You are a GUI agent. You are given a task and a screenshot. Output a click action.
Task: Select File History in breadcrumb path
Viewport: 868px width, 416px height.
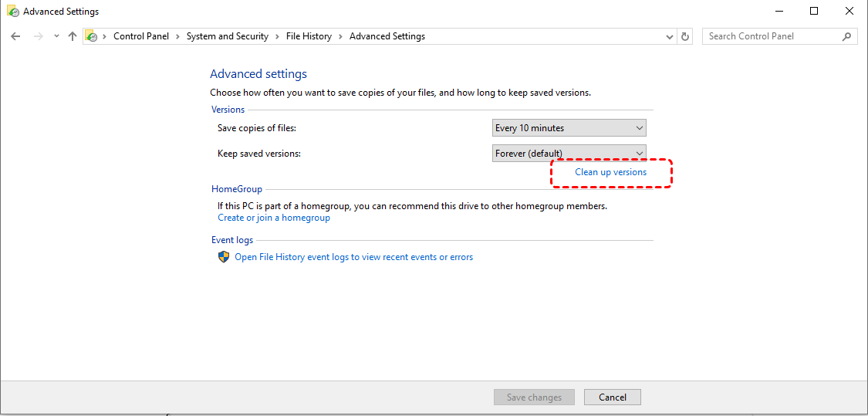[x=309, y=36]
